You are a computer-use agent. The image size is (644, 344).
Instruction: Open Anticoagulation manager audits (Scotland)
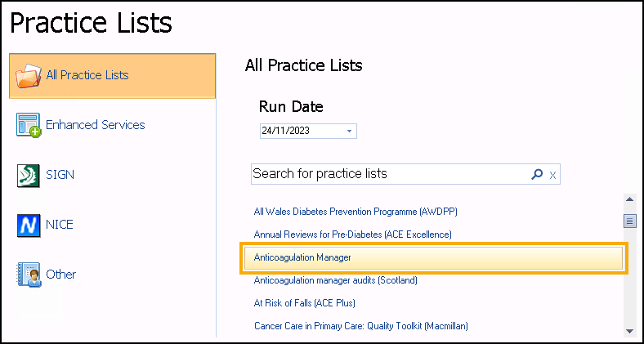point(335,280)
